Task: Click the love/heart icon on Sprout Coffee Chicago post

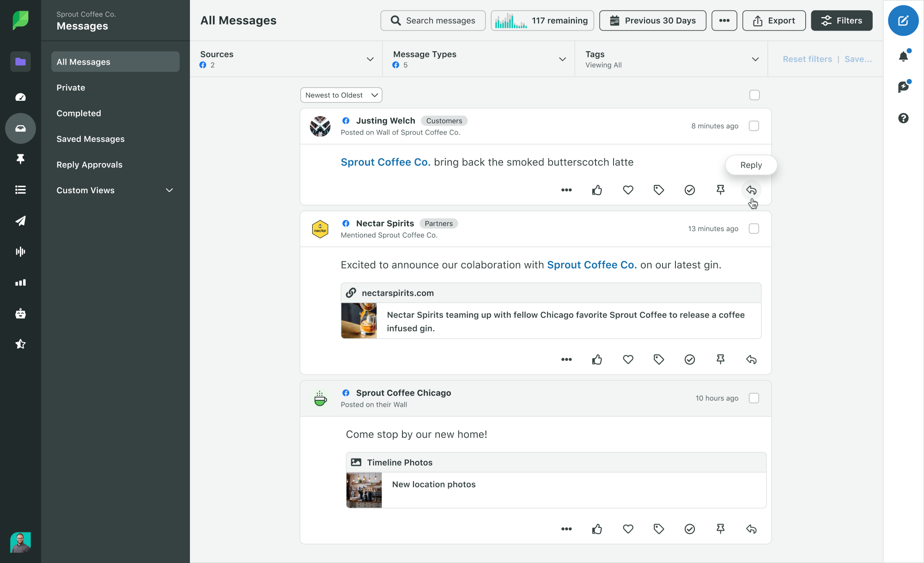Action: point(628,529)
